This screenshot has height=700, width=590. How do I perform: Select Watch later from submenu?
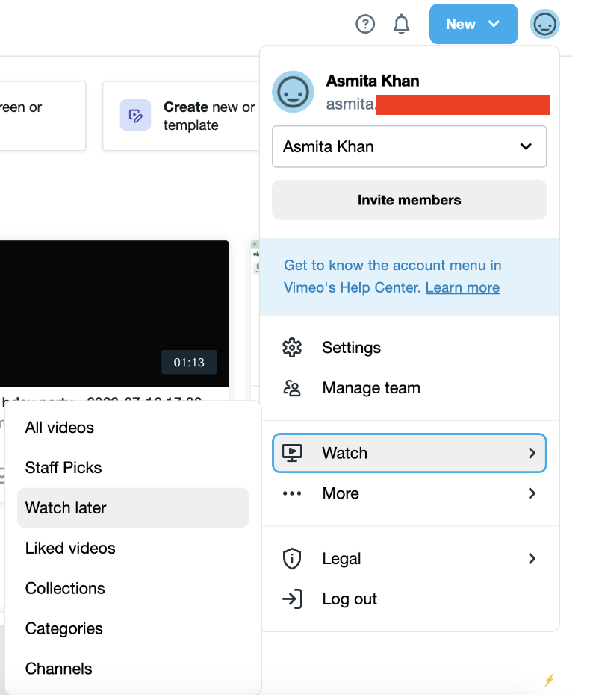pos(66,508)
